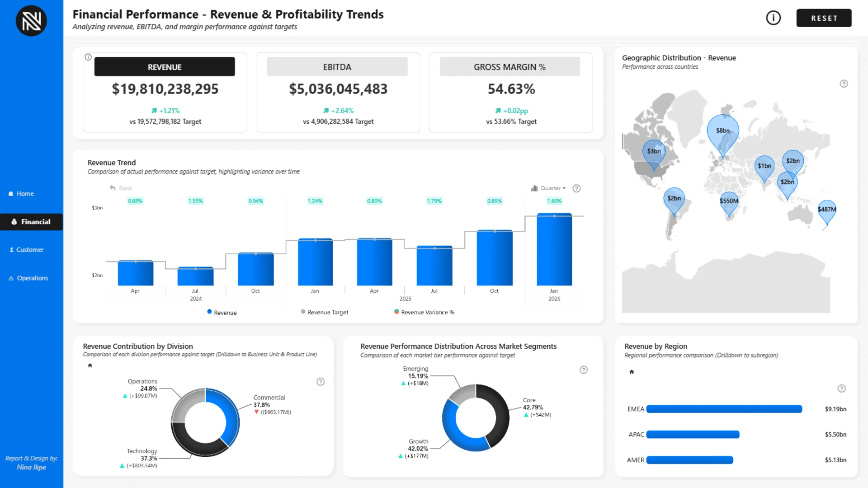Click the drill-up home icon in Revenue by Region
This screenshot has width=868, height=488.
[x=632, y=372]
